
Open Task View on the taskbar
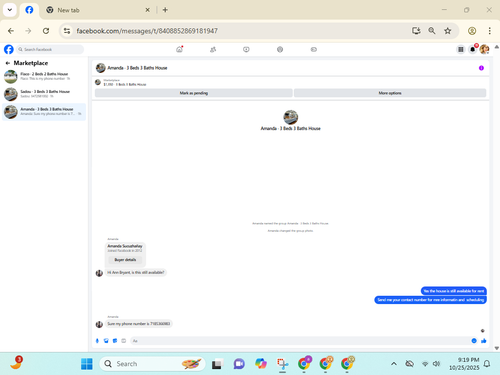pos(217,364)
